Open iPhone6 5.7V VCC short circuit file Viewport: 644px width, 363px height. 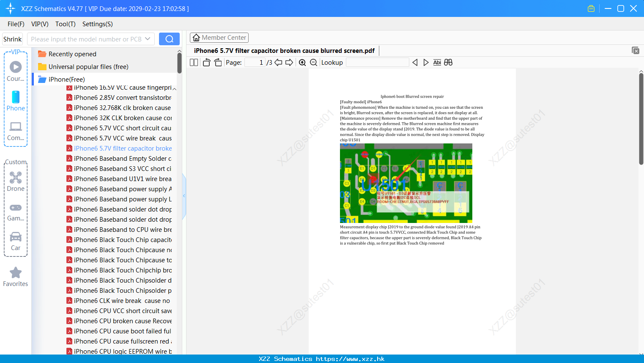(119, 128)
